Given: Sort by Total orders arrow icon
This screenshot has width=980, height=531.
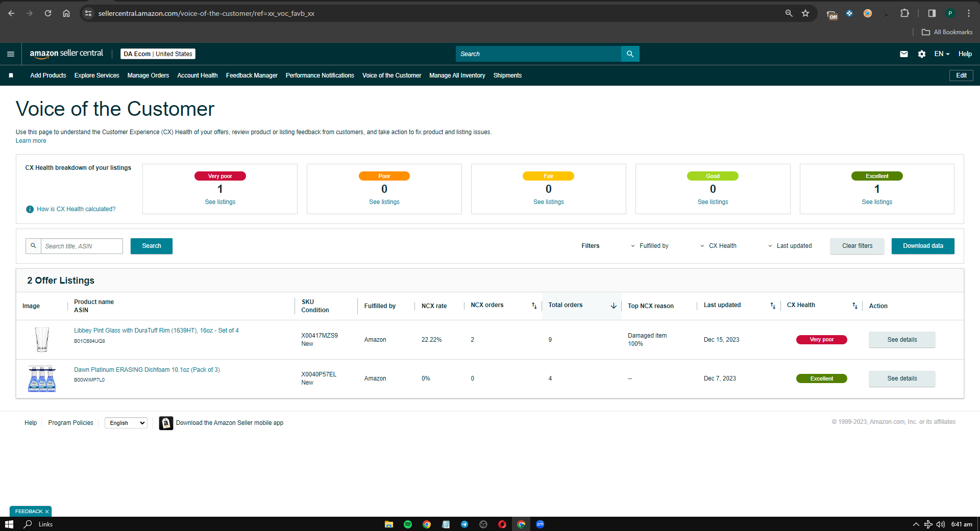Looking at the screenshot, I should pos(614,306).
